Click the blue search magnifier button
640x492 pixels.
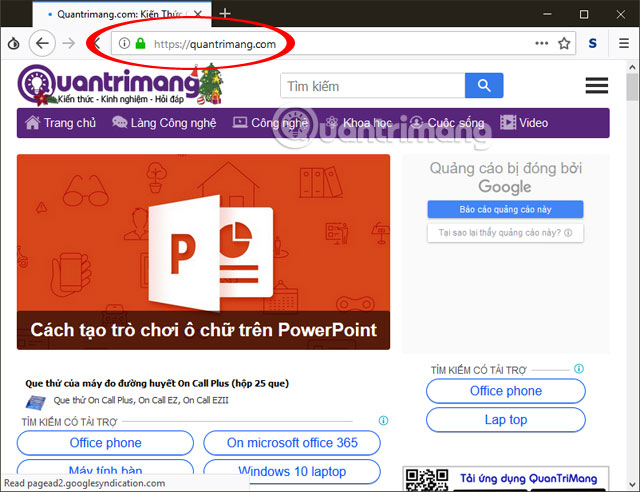tap(484, 86)
